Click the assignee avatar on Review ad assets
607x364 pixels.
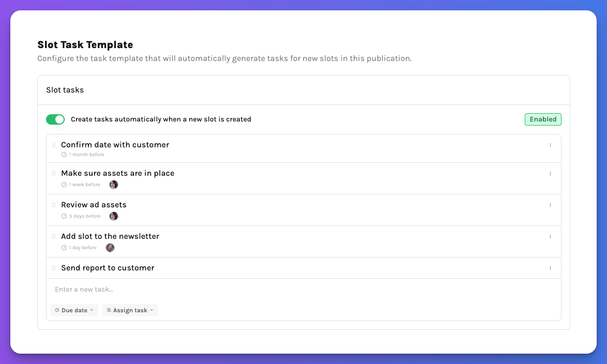point(114,216)
